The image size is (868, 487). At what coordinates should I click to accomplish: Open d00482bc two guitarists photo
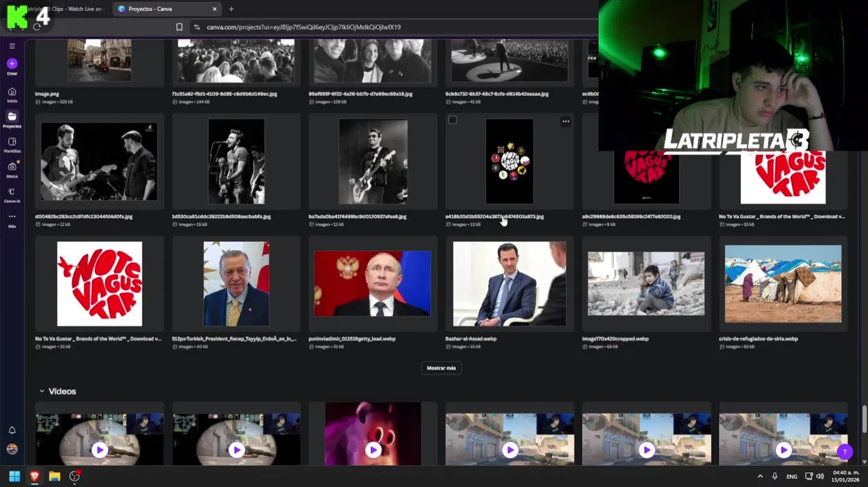(x=99, y=162)
